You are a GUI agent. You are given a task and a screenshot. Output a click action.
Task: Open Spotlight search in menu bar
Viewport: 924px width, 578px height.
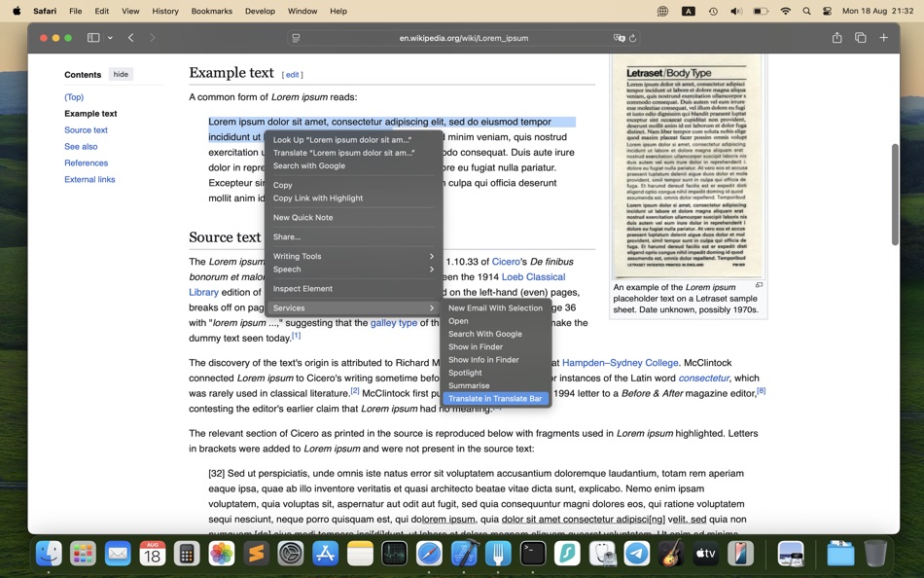point(806,11)
